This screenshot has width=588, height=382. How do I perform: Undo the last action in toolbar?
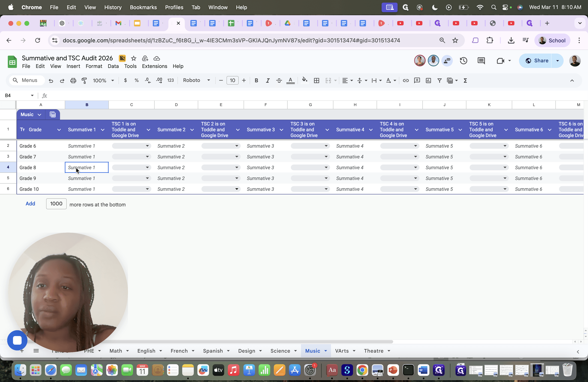(x=51, y=81)
